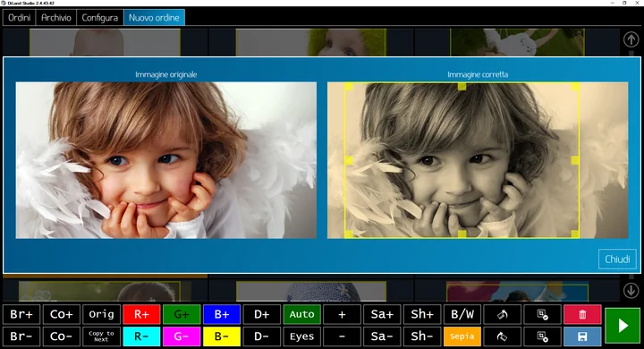Click the crop icon with the checkmark
This screenshot has height=349, width=644.
click(x=543, y=314)
